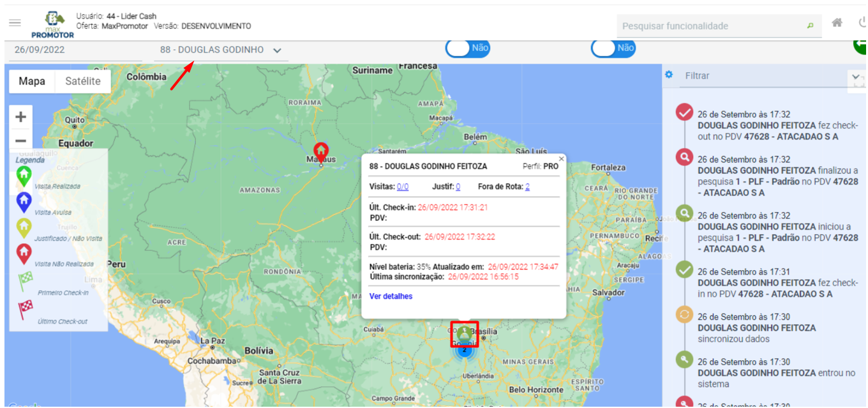The image size is (868, 408).
Task: Switch to the Mapa view tab
Action: (32, 81)
